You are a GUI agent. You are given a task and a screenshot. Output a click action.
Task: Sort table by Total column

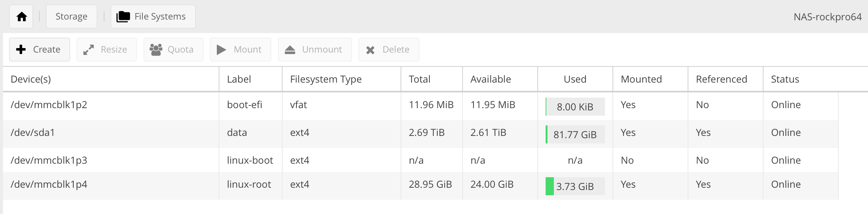coord(419,79)
